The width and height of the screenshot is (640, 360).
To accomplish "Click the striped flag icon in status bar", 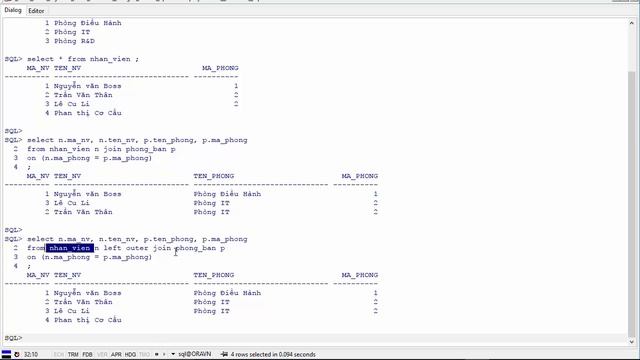I will coord(6,354).
